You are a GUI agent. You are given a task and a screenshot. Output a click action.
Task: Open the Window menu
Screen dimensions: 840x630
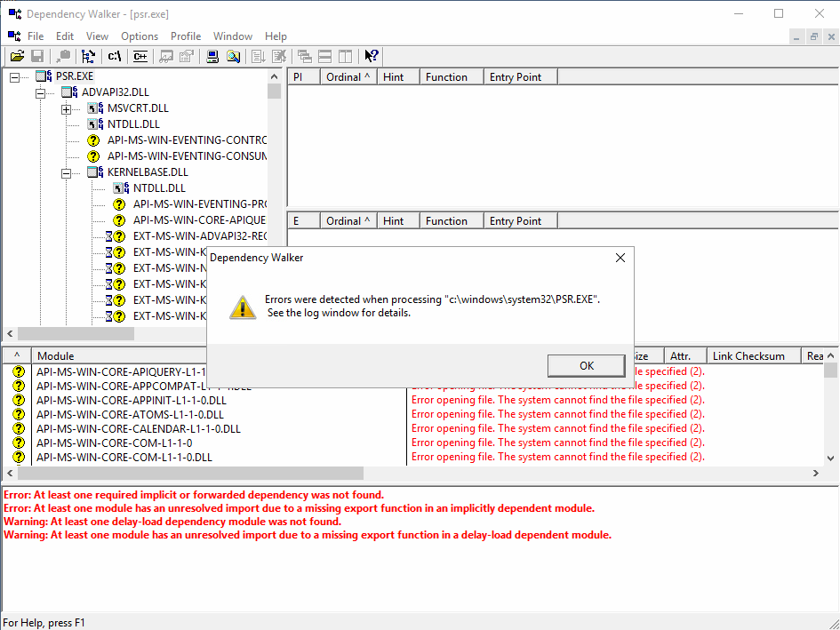[x=233, y=36]
